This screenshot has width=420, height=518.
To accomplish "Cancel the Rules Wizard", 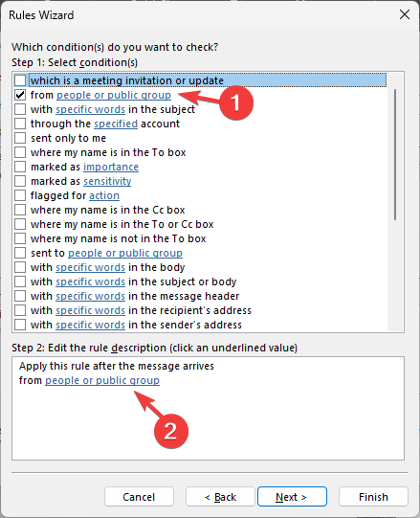I will [139, 497].
